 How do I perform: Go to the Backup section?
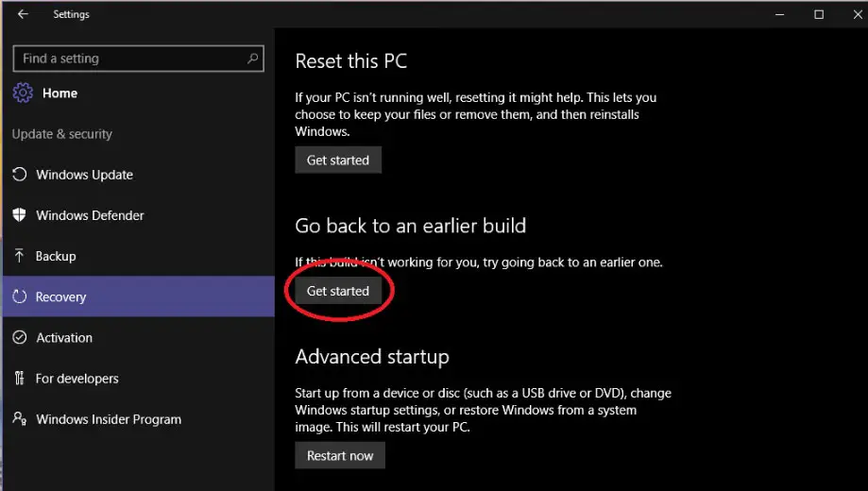pos(56,256)
